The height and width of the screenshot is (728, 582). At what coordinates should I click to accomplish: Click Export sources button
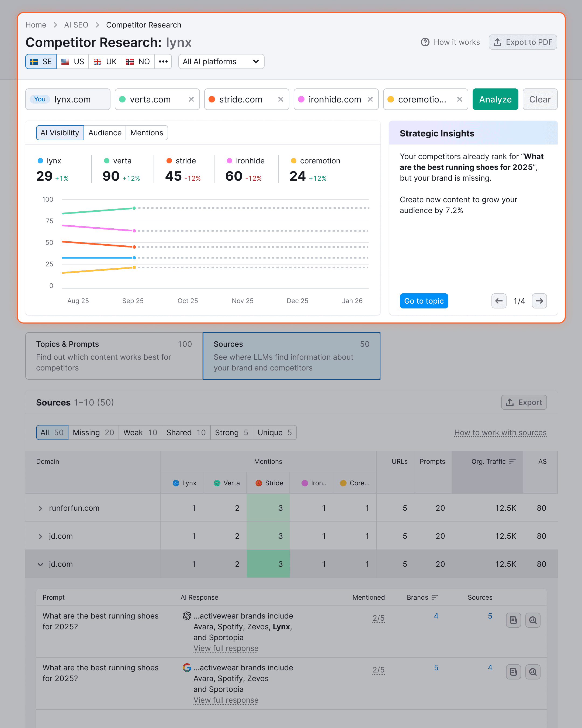[x=524, y=403]
